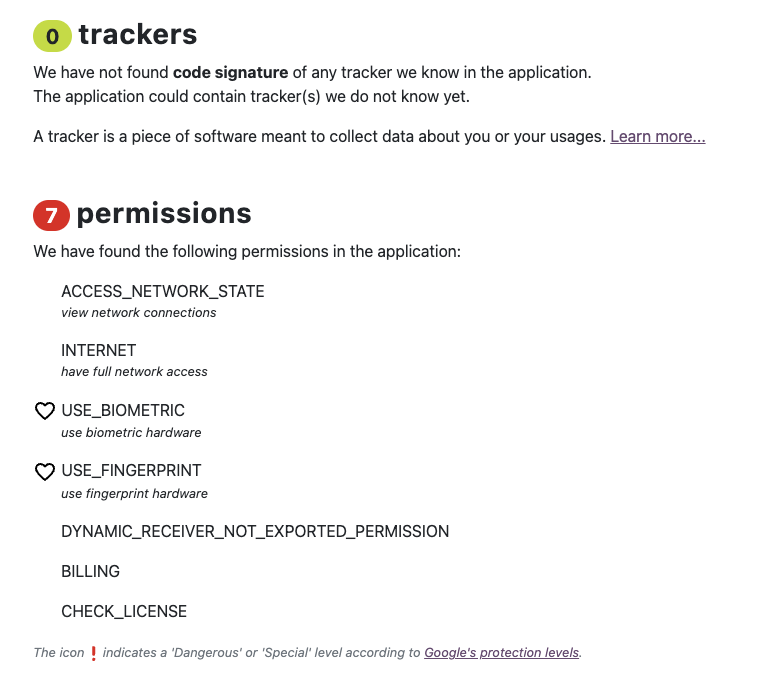Click the USE_FINGERPRINT permission name
The image size is (760, 684).
(x=131, y=471)
